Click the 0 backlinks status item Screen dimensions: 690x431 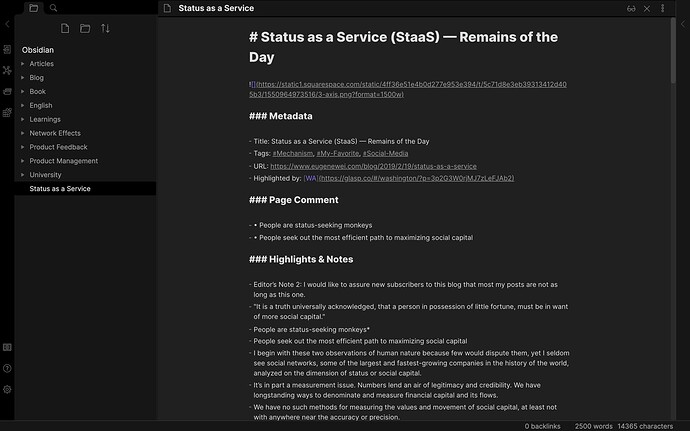click(x=543, y=426)
